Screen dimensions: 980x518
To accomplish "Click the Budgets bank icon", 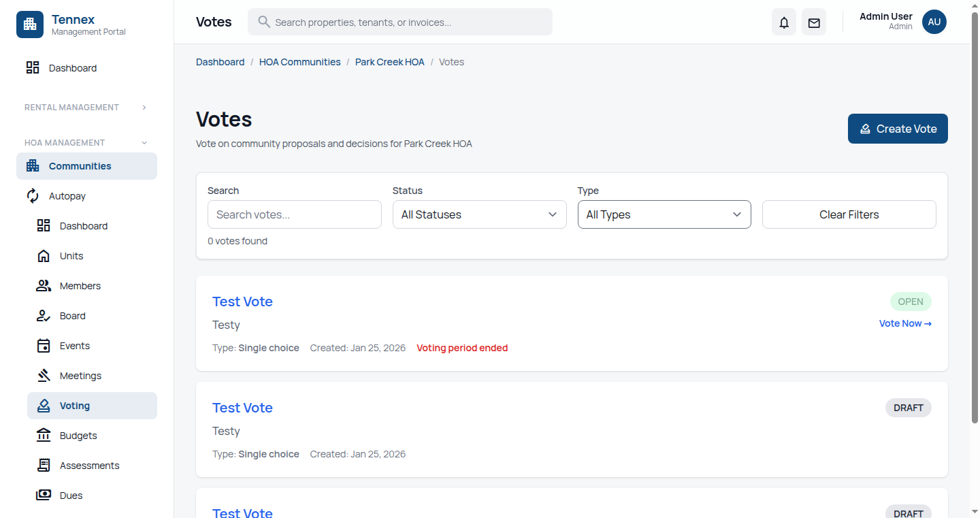I will click(x=44, y=436).
